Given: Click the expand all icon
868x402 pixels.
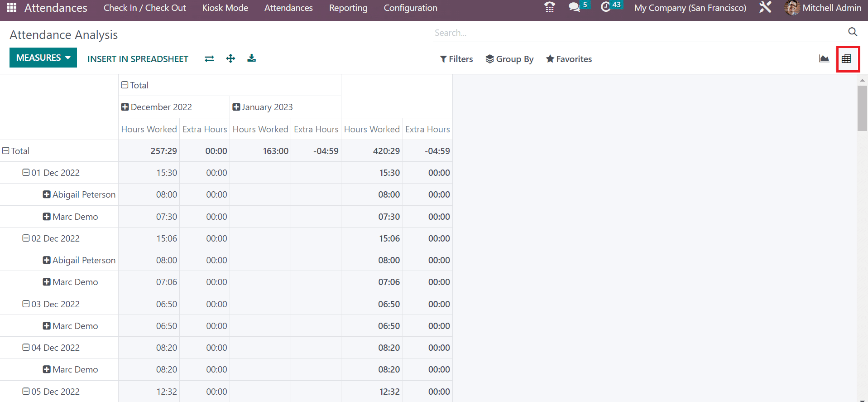Looking at the screenshot, I should tap(230, 58).
